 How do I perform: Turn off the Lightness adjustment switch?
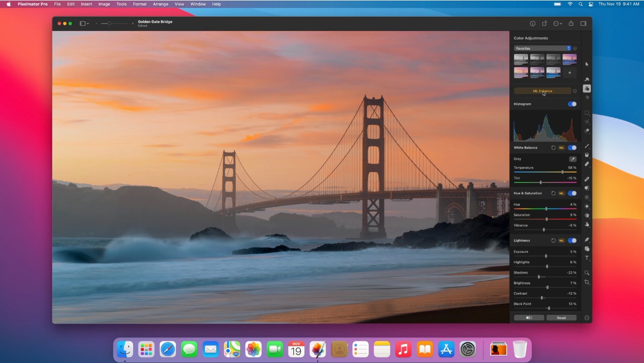coord(572,241)
